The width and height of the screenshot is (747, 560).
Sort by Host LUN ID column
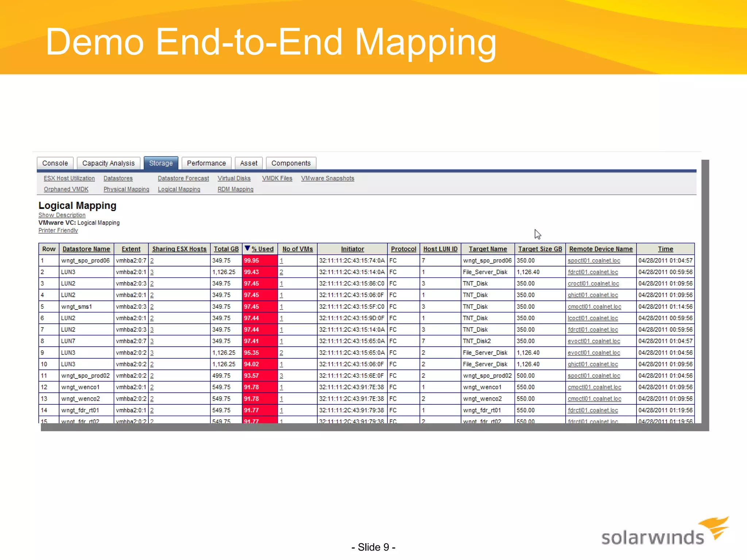(x=440, y=249)
